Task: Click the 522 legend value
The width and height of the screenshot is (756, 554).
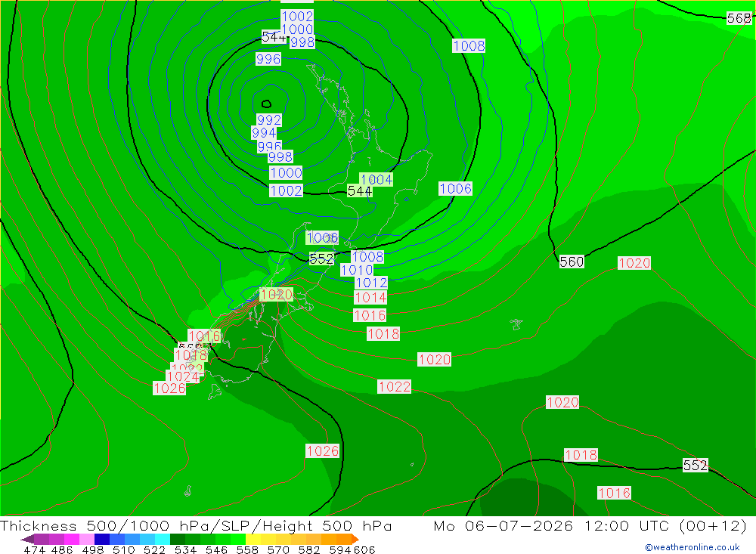Action: (x=155, y=550)
